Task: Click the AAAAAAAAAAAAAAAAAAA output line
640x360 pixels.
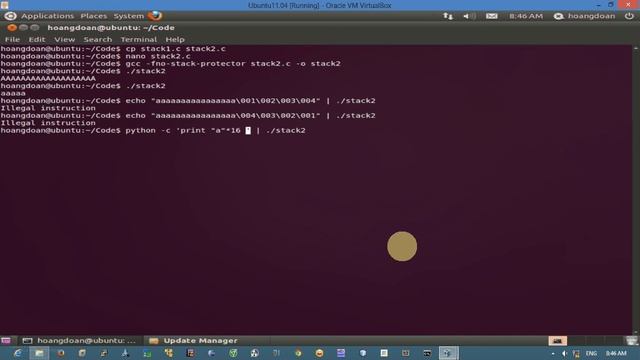Action: click(x=48, y=78)
